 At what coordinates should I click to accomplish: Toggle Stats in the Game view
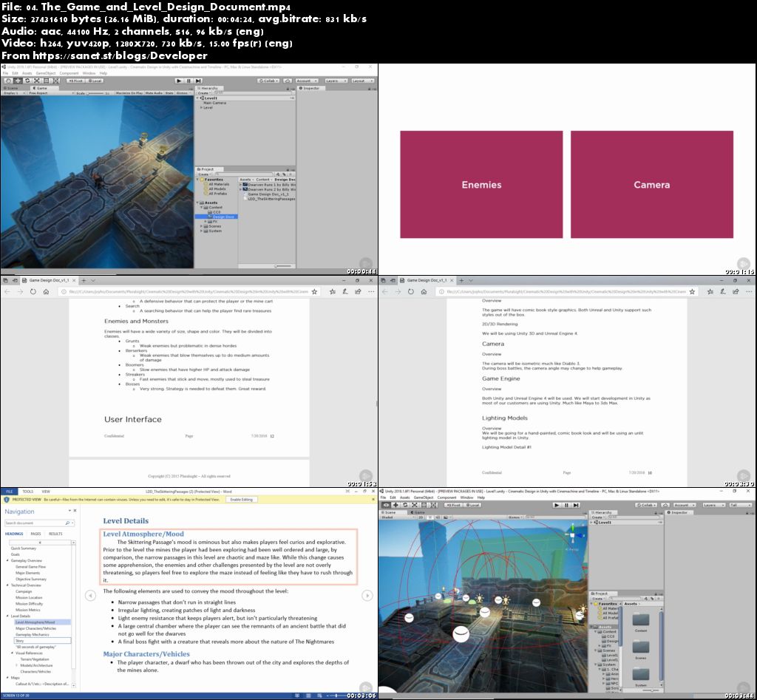(169, 92)
